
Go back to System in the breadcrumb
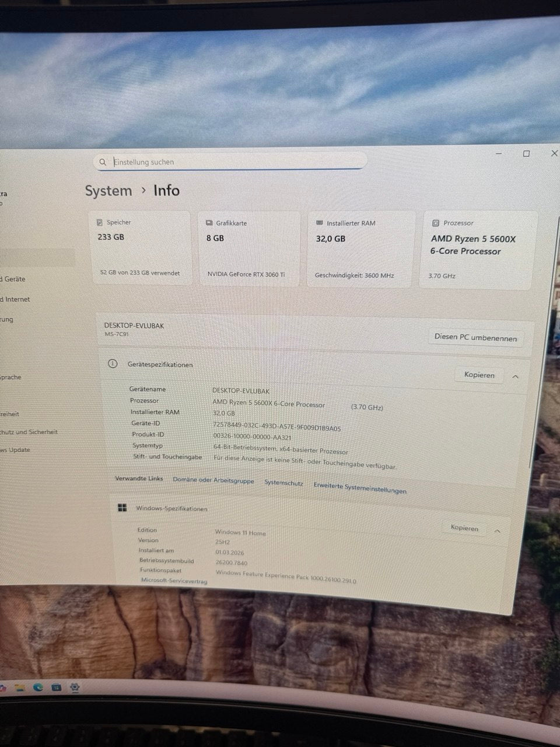coord(108,191)
